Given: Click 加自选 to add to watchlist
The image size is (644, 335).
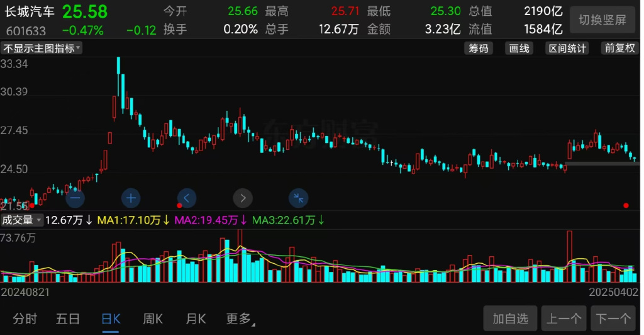Looking at the screenshot, I should pyautogui.click(x=510, y=319).
